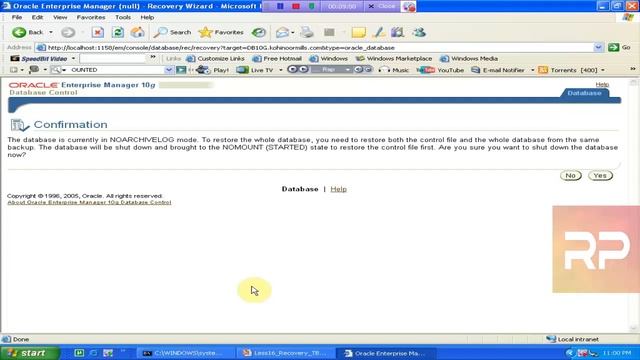This screenshot has width=640, height=360.
Task: Print the page with printer icon
Action: (x=307, y=32)
